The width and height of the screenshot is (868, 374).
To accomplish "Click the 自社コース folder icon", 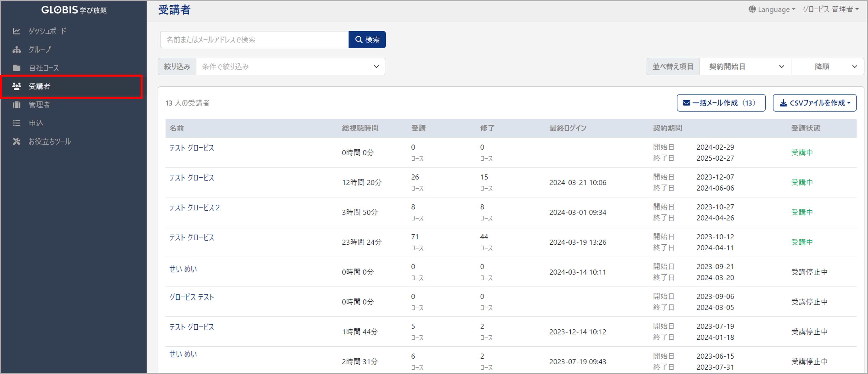I will 16,68.
